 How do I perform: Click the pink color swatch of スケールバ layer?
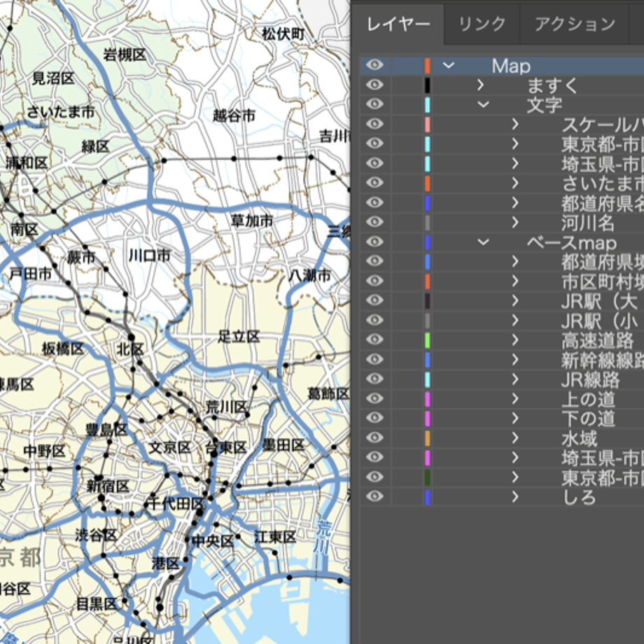click(428, 125)
